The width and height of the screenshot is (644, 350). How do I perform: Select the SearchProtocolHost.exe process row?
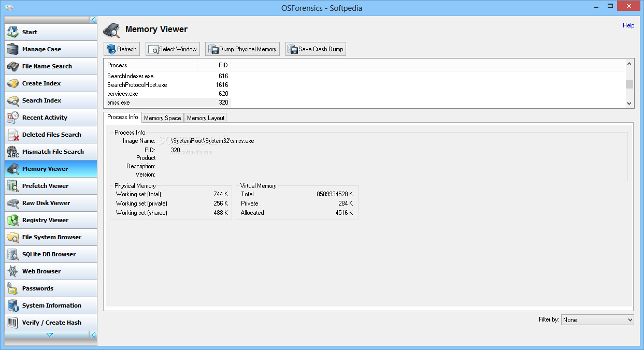[167, 85]
